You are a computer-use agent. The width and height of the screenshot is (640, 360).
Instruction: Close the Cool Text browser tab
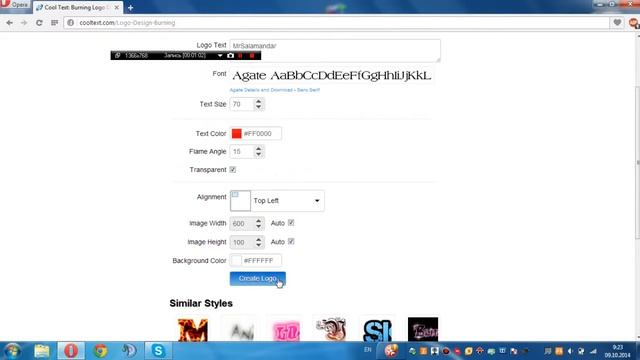(116, 7)
